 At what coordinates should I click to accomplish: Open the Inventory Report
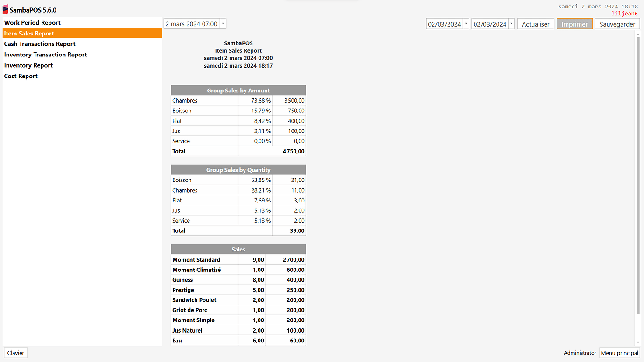click(x=28, y=65)
